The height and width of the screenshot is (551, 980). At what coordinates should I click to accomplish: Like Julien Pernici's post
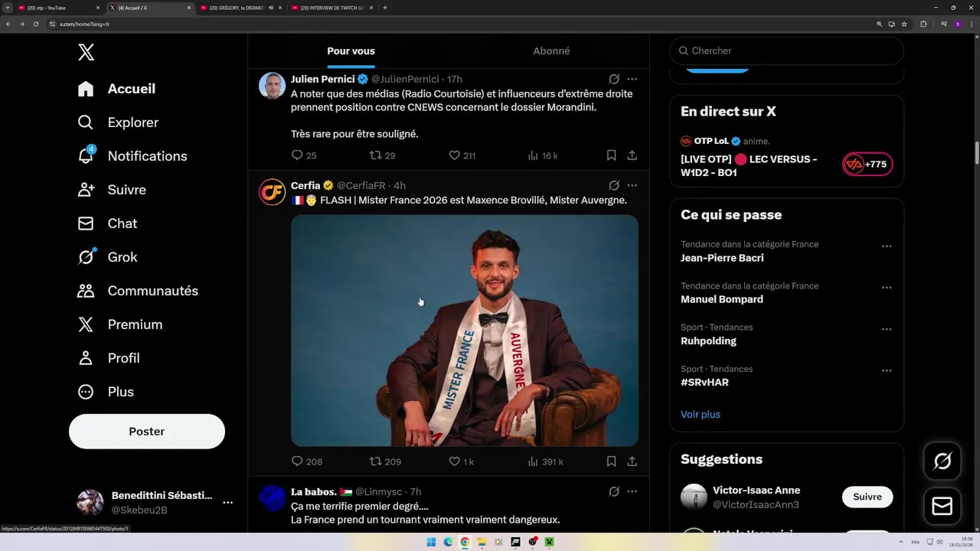point(462,155)
